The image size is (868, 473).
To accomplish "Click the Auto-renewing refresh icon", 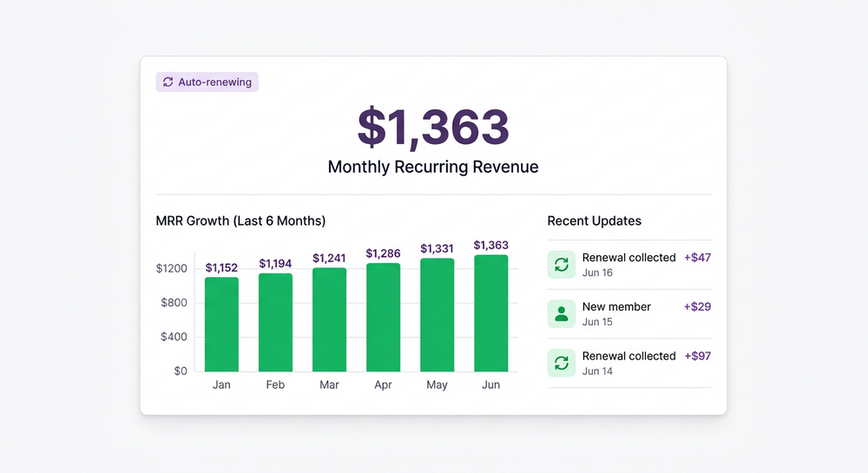I will [x=168, y=82].
